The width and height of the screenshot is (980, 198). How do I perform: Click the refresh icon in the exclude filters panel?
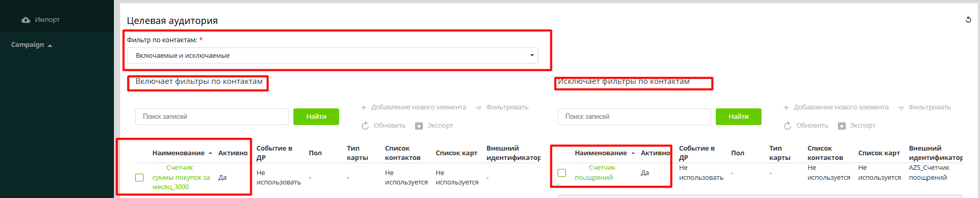click(x=788, y=126)
